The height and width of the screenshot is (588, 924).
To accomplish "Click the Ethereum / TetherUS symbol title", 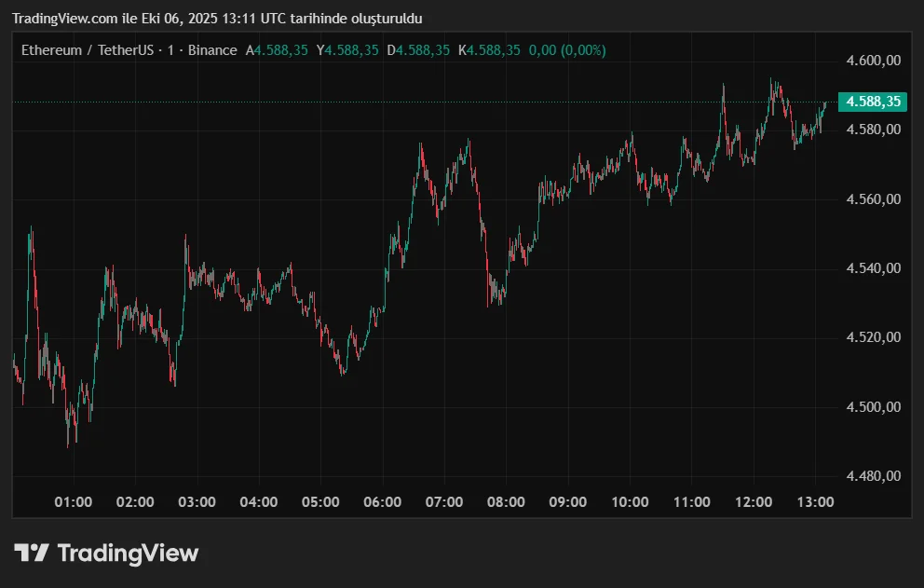I will pos(87,50).
